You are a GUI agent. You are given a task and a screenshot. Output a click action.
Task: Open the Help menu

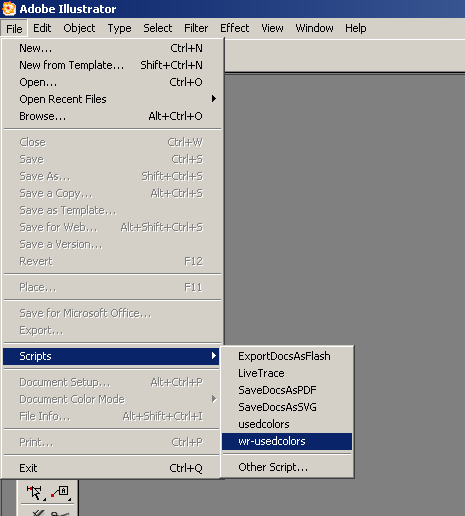(x=356, y=28)
